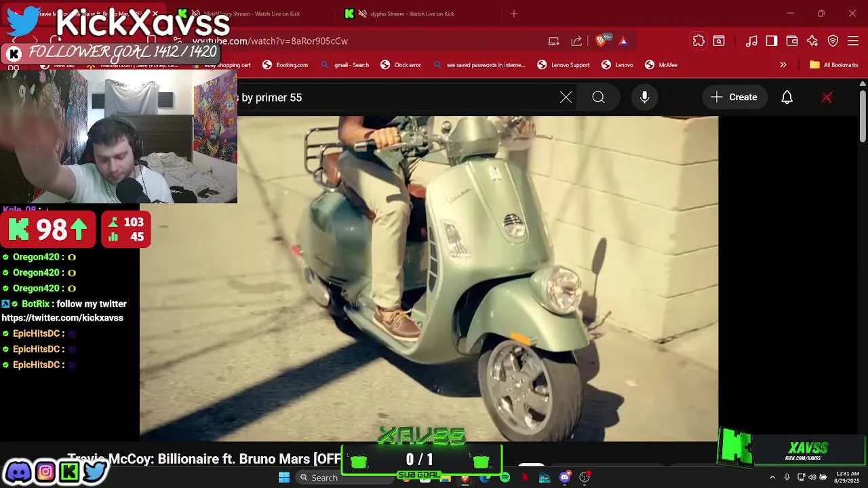This screenshot has height=488, width=868.
Task: Open Discord from the taskbar
Action: coord(564,478)
